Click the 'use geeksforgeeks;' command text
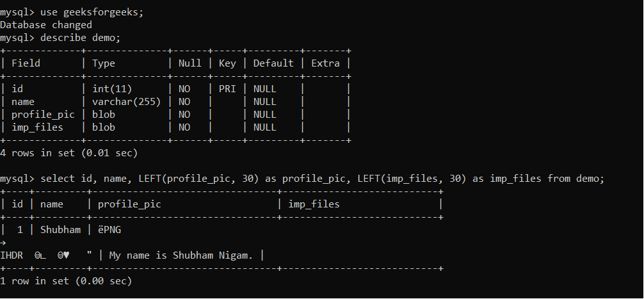This screenshot has width=644, height=299. point(92,12)
